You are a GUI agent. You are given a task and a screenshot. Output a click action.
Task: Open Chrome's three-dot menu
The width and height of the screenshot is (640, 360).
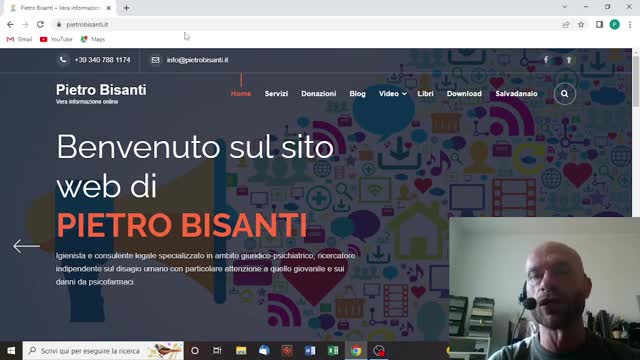[x=630, y=24]
